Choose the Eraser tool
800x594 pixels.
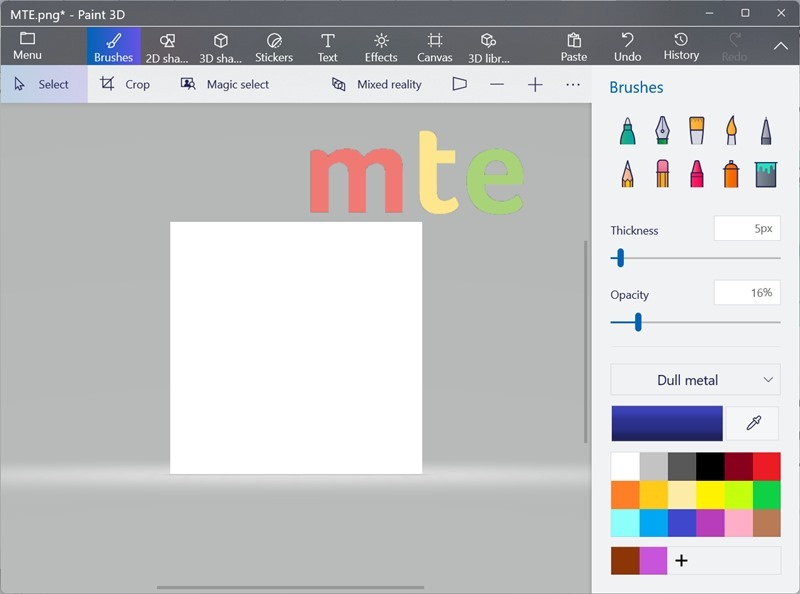pos(662,173)
